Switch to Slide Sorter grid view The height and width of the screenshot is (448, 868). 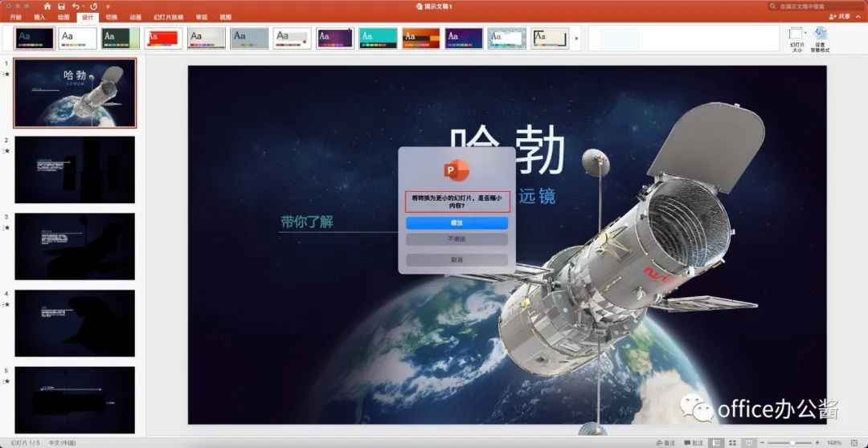click(x=733, y=442)
